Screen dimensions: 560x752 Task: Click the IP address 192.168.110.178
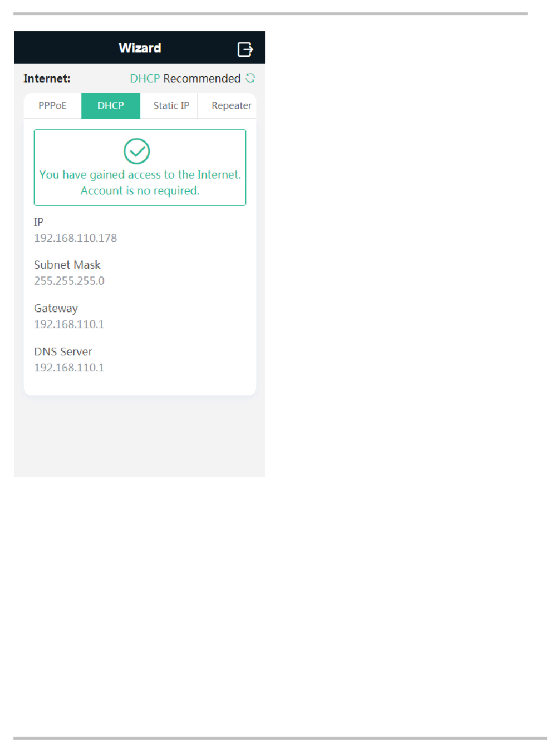(x=75, y=238)
